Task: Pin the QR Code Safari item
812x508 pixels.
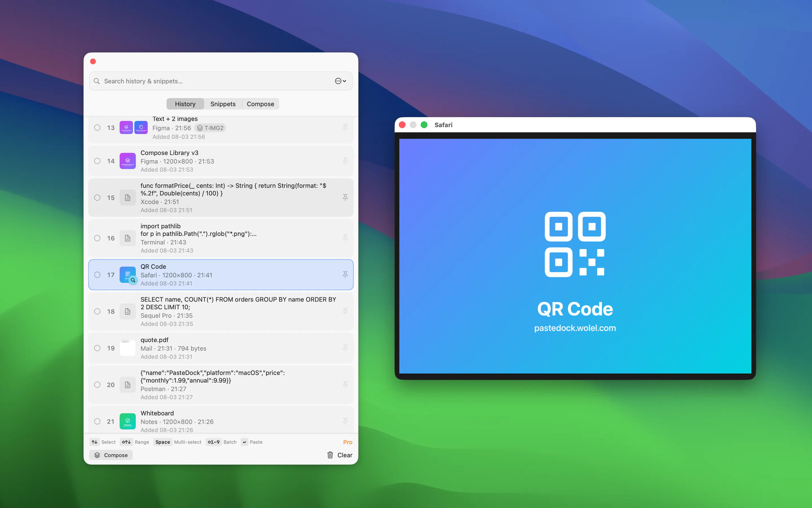Action: 345,275
